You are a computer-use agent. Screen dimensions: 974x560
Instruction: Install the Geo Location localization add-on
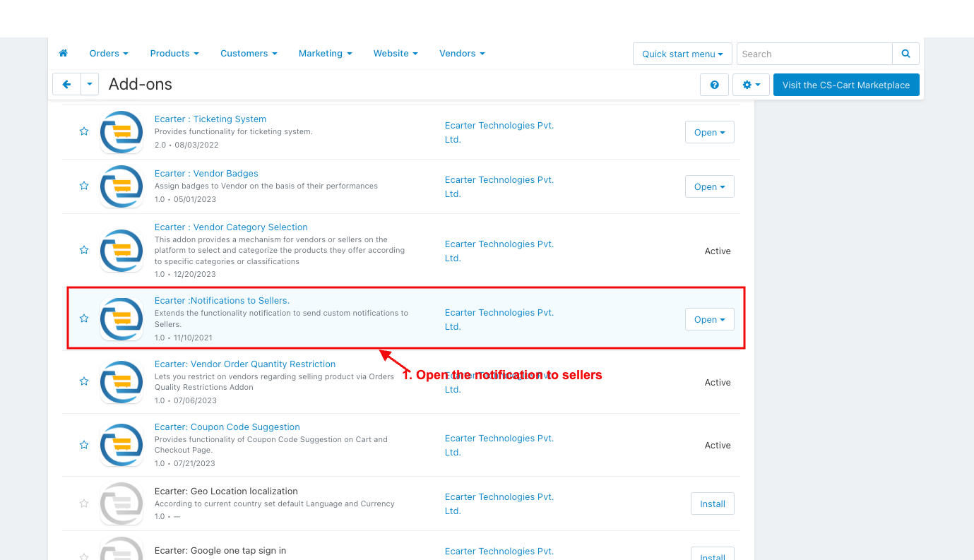pos(713,504)
